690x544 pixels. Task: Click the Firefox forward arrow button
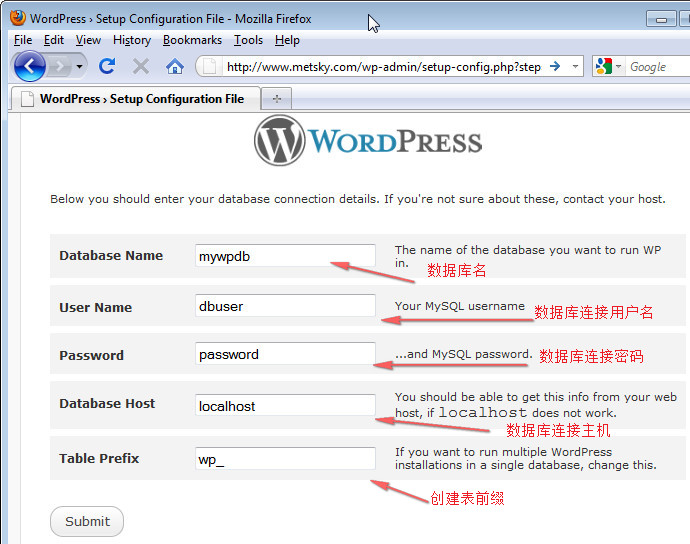tap(60, 67)
